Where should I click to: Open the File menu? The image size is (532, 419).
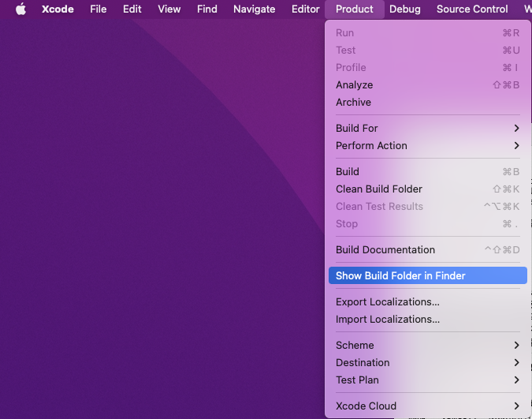tap(98, 9)
